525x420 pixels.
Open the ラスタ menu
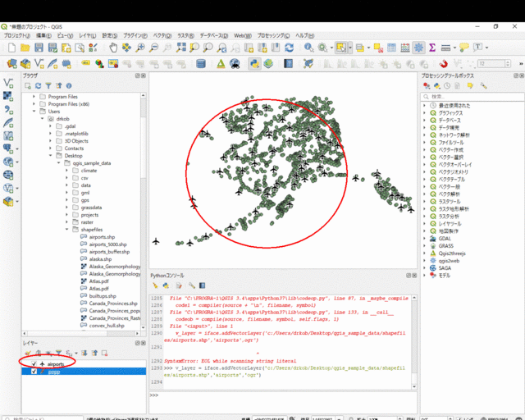tap(186, 35)
